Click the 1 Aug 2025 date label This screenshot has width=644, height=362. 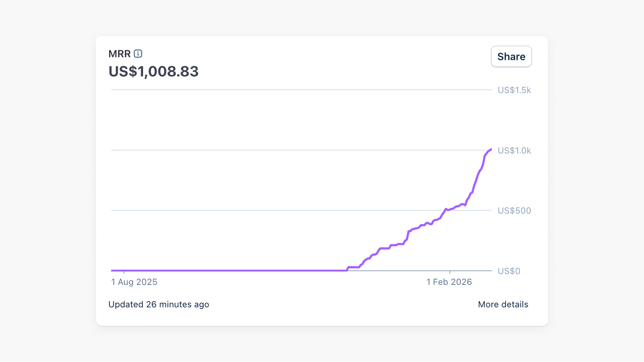(134, 282)
